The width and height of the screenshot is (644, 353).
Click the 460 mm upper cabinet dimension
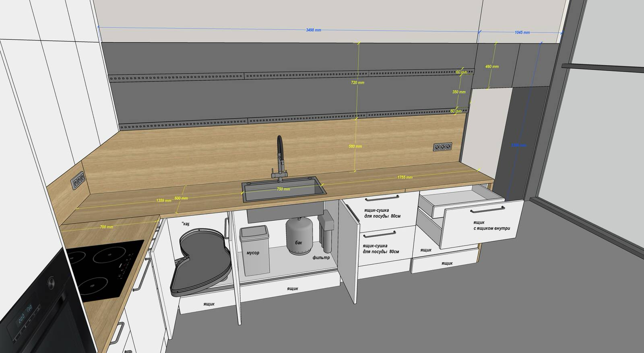pos(492,66)
